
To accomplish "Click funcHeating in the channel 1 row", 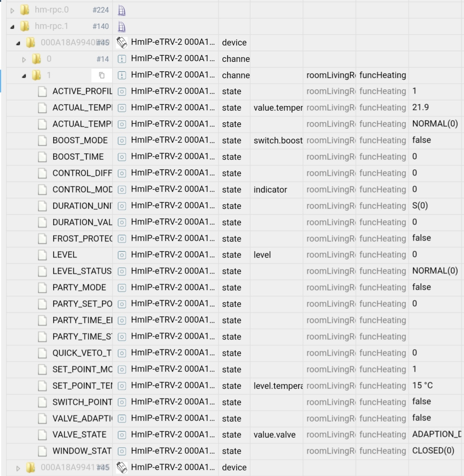I will tap(382, 75).
